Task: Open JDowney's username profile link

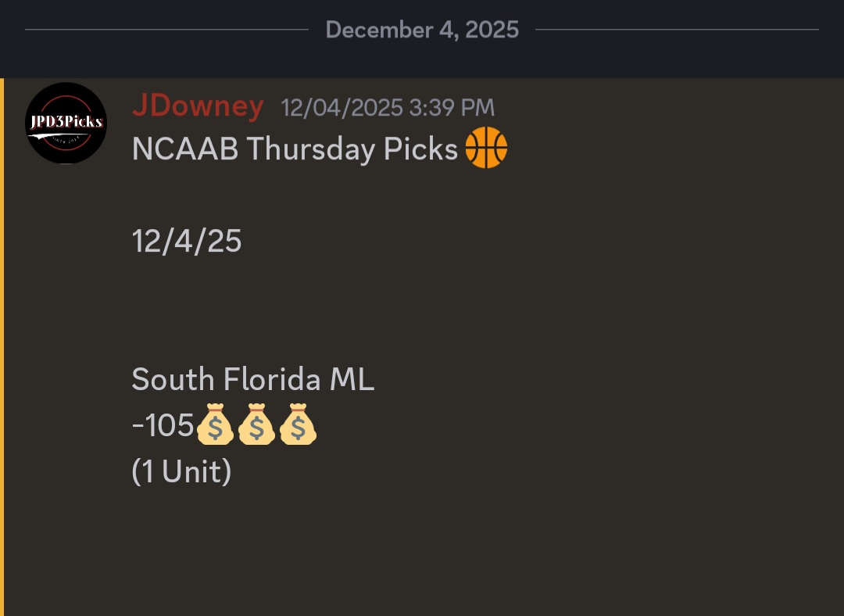Action: point(198,106)
